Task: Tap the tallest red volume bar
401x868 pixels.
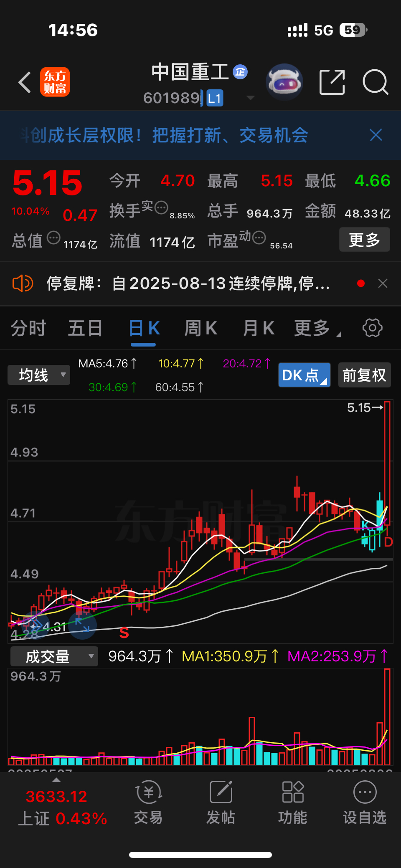Action: pyautogui.click(x=387, y=716)
